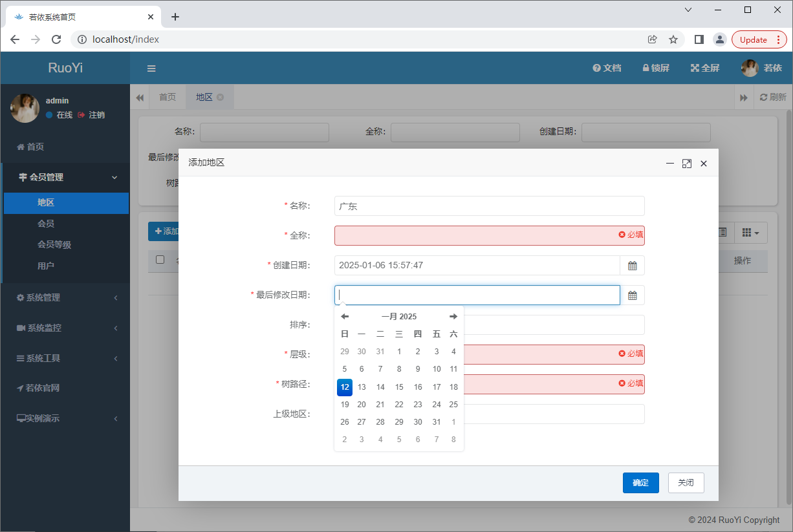Image resolution: width=793 pixels, height=532 pixels.
Task: Switch to the 首页 tab
Action: pos(168,97)
